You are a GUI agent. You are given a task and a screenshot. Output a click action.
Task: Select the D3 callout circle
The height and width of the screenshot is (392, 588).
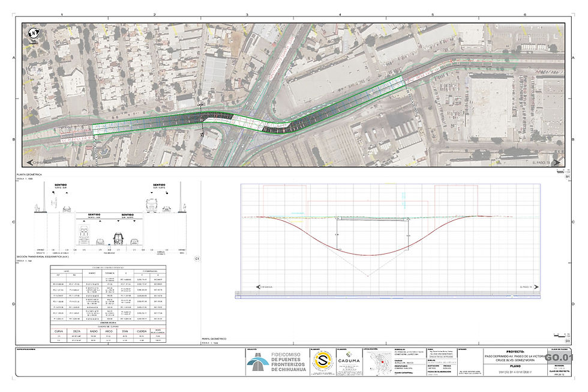568,341
